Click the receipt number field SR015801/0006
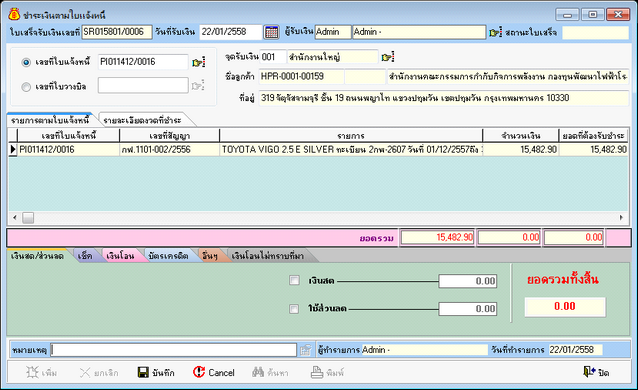 (117, 32)
